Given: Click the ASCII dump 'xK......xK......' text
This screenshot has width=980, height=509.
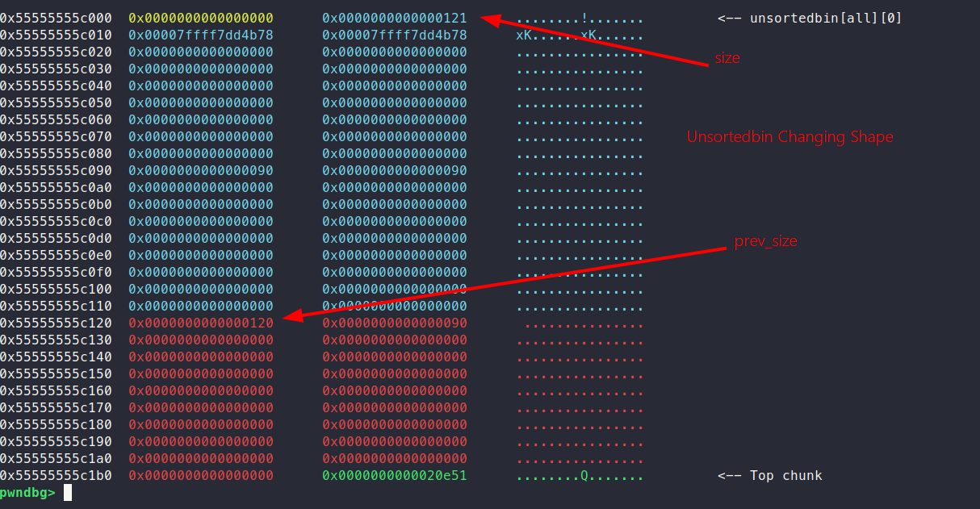Looking at the screenshot, I should (580, 35).
